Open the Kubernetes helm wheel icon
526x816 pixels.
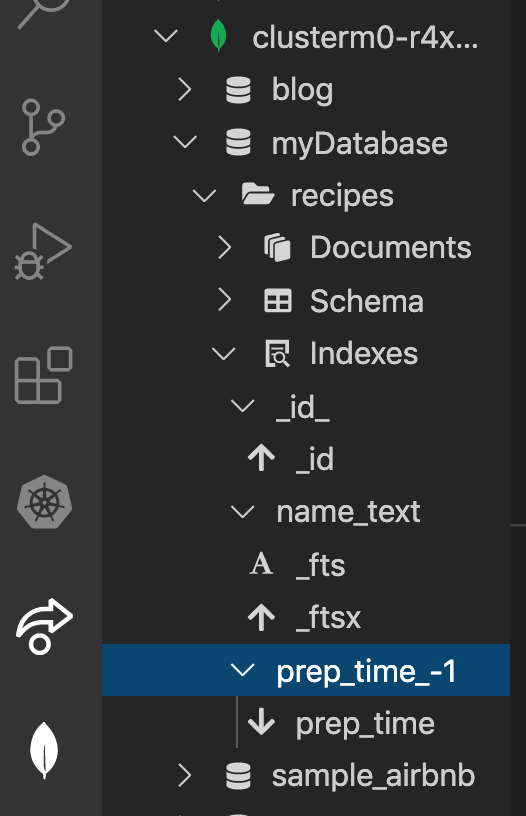pos(44,502)
